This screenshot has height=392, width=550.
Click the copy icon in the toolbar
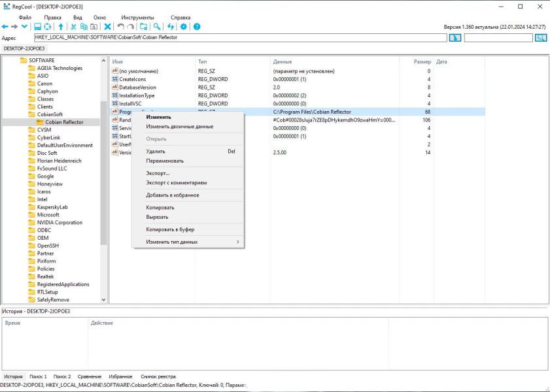tap(84, 27)
